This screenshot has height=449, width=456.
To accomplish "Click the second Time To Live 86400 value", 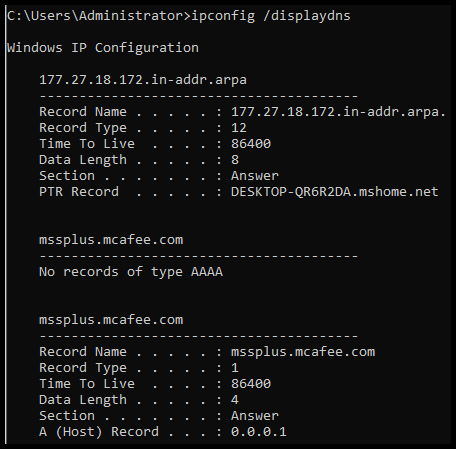I will (251, 384).
